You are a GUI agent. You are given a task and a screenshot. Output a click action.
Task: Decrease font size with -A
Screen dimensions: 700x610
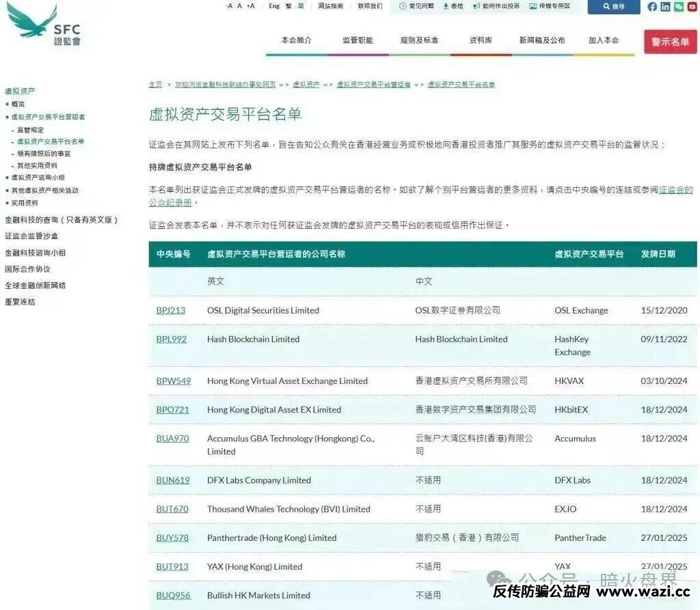(x=229, y=6)
